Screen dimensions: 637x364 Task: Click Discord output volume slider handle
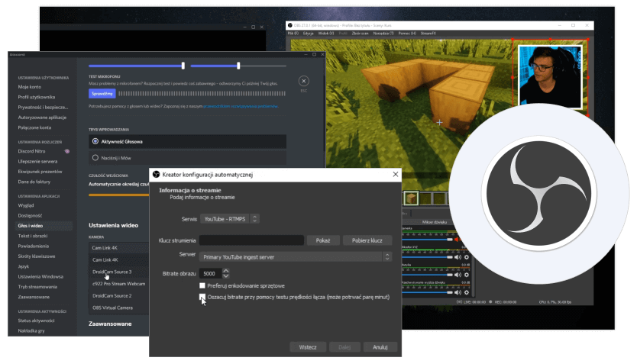238,66
